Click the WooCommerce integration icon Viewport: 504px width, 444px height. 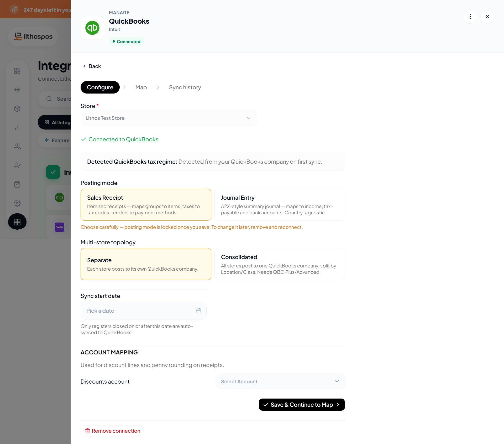(x=60, y=227)
